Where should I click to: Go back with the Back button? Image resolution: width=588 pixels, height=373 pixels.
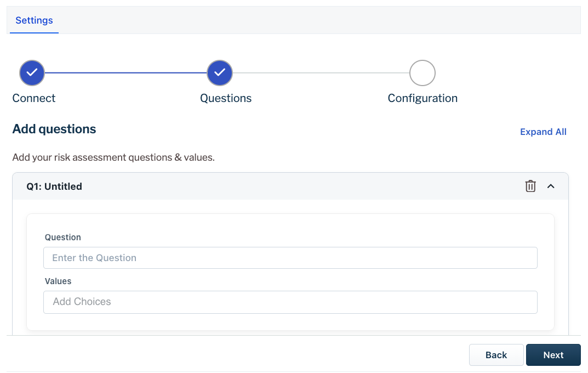click(496, 355)
